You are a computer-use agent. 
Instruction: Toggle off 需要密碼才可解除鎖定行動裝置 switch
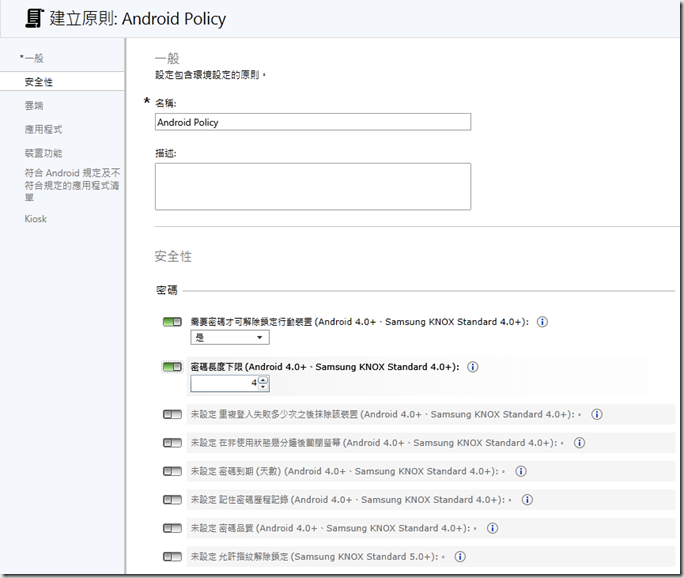[172, 323]
